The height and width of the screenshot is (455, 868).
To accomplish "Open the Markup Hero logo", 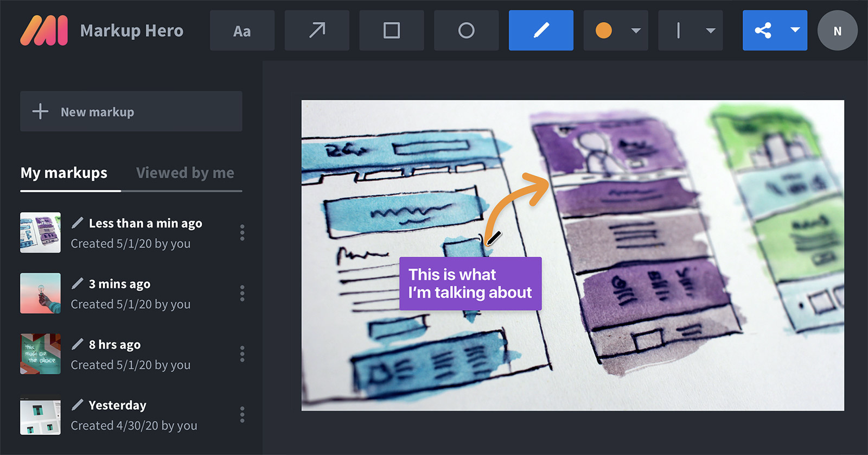I will click(x=44, y=30).
